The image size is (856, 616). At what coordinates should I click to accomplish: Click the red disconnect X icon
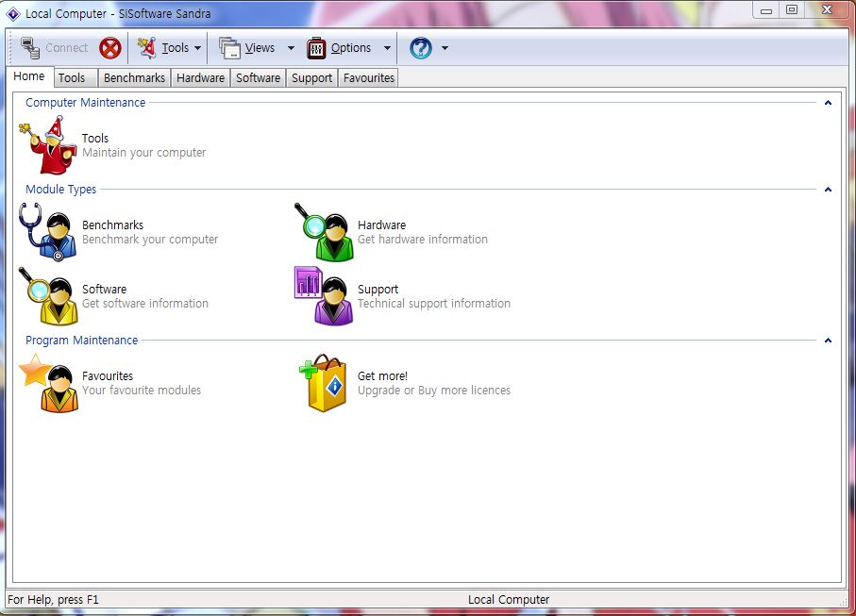[110, 48]
